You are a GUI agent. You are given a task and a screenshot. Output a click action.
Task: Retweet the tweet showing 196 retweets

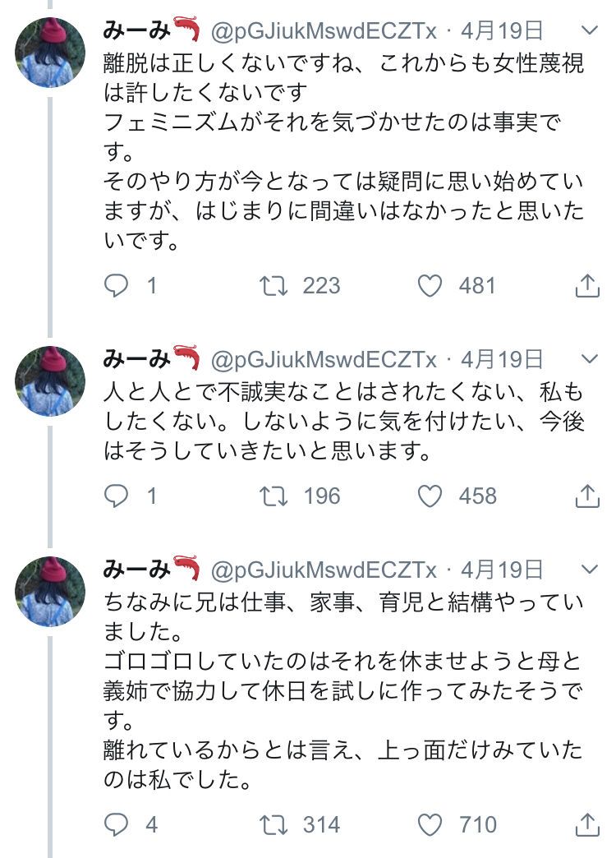(274, 496)
